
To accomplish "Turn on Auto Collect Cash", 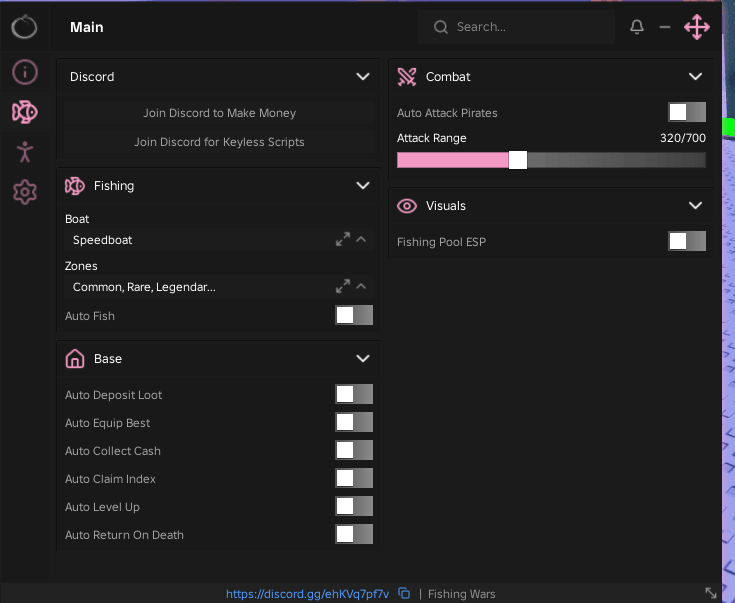I will click(354, 450).
